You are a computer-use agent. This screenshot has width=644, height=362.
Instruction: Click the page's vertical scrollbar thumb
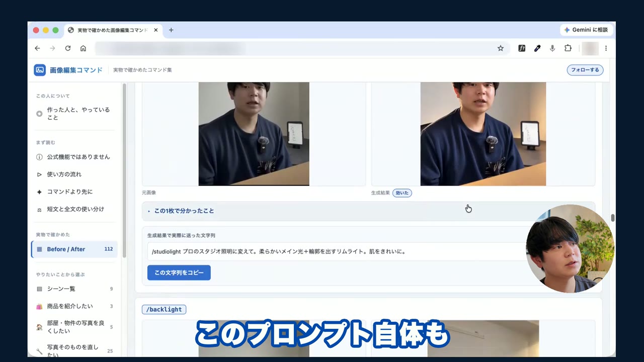(612, 218)
